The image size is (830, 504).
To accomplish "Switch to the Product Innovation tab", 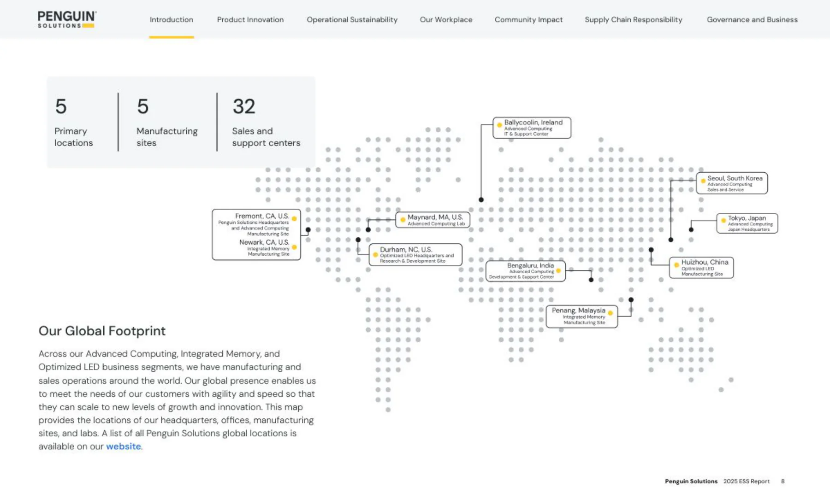I will [250, 20].
